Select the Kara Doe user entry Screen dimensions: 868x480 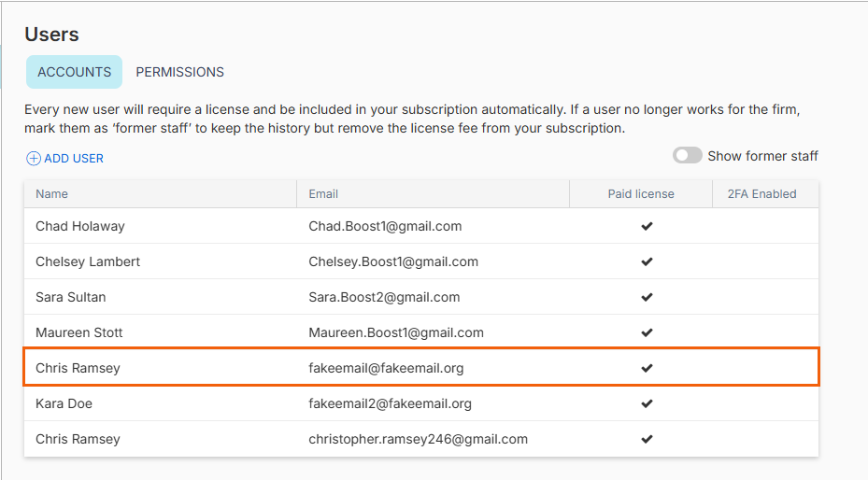pyautogui.click(x=421, y=403)
